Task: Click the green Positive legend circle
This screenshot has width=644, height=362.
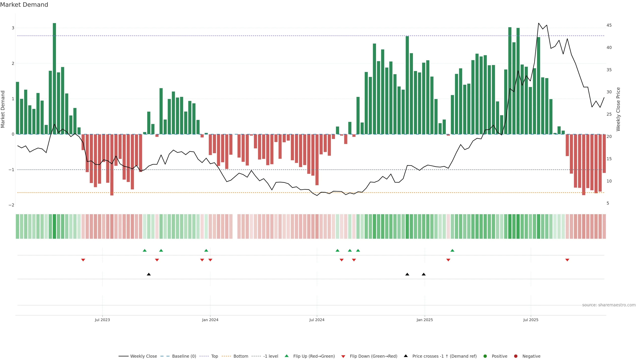Action: click(485, 356)
